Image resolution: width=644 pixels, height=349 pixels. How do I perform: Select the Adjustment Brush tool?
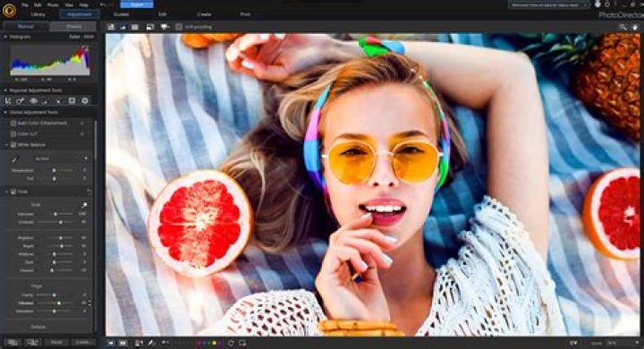click(x=46, y=101)
